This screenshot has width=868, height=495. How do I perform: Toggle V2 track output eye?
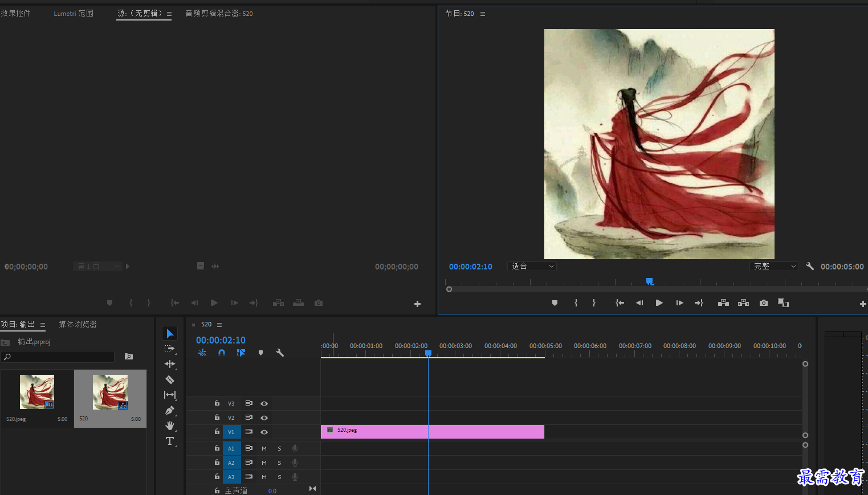[264, 418]
